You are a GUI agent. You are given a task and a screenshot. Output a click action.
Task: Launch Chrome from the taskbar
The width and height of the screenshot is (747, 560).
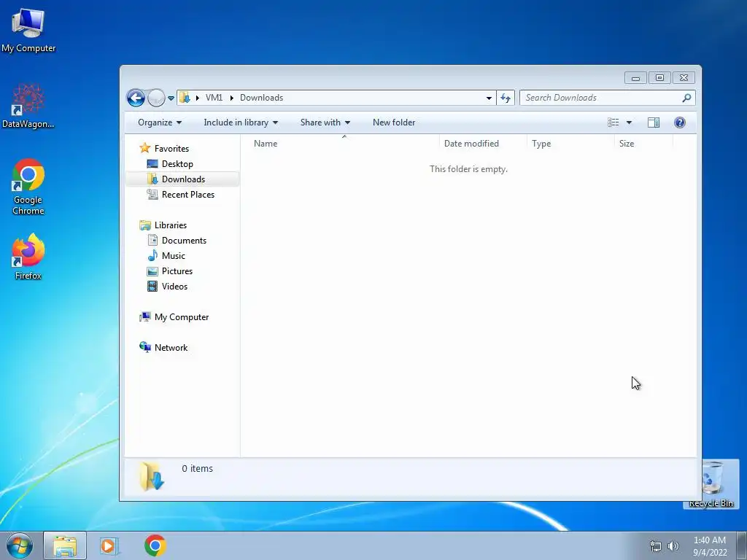[155, 545]
